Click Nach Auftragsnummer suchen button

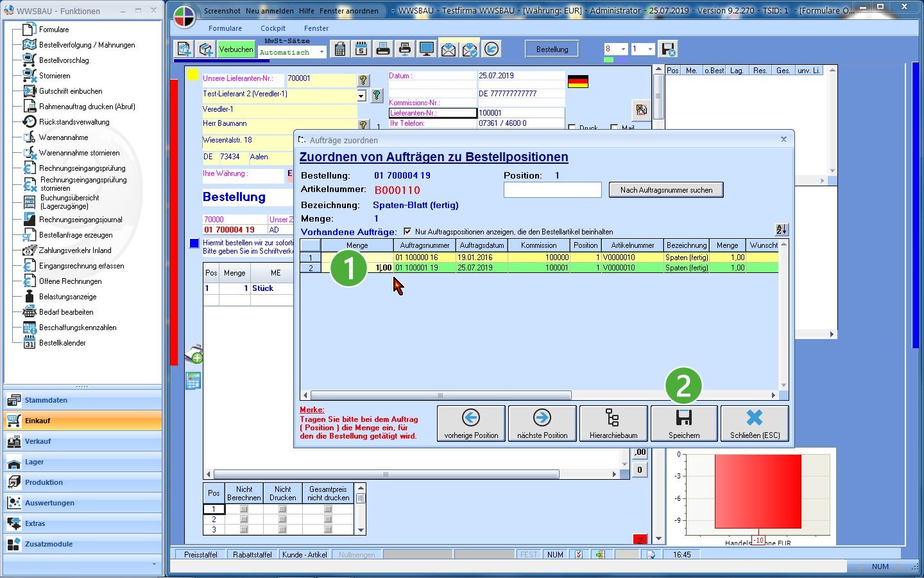tap(666, 190)
